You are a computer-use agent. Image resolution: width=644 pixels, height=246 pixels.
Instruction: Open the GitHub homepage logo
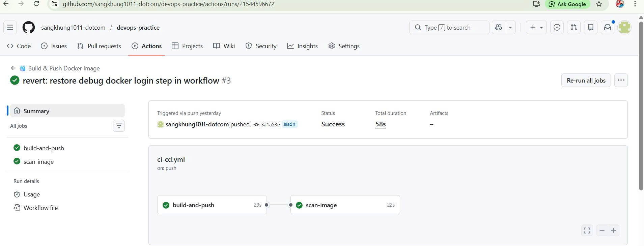[x=29, y=27]
